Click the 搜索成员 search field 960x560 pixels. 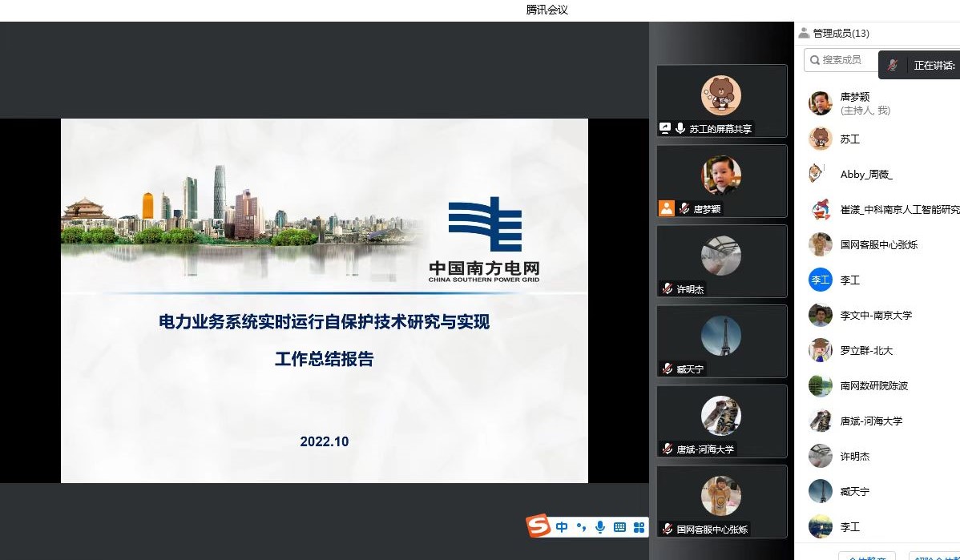pos(841,59)
